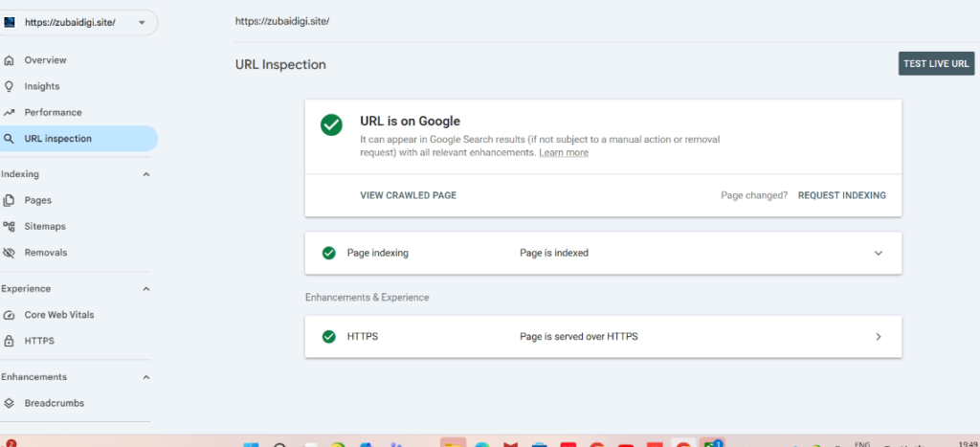Click the Breadcrumbs layers icon
The height and width of the screenshot is (447, 980).
pos(9,403)
